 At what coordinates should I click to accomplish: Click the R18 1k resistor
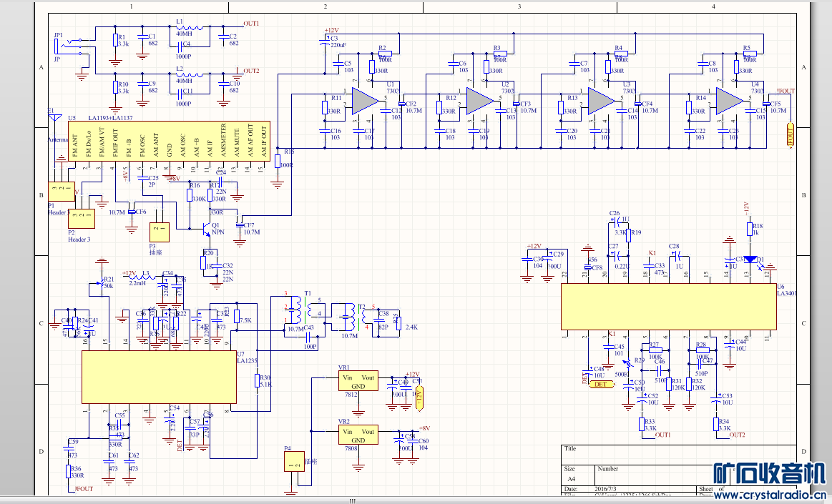750,229
